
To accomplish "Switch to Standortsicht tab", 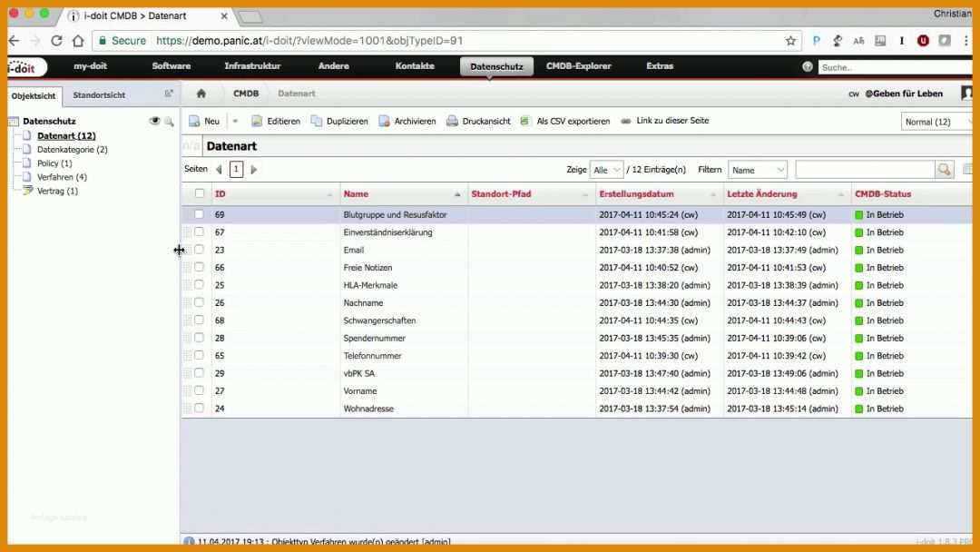I will 99,95.
